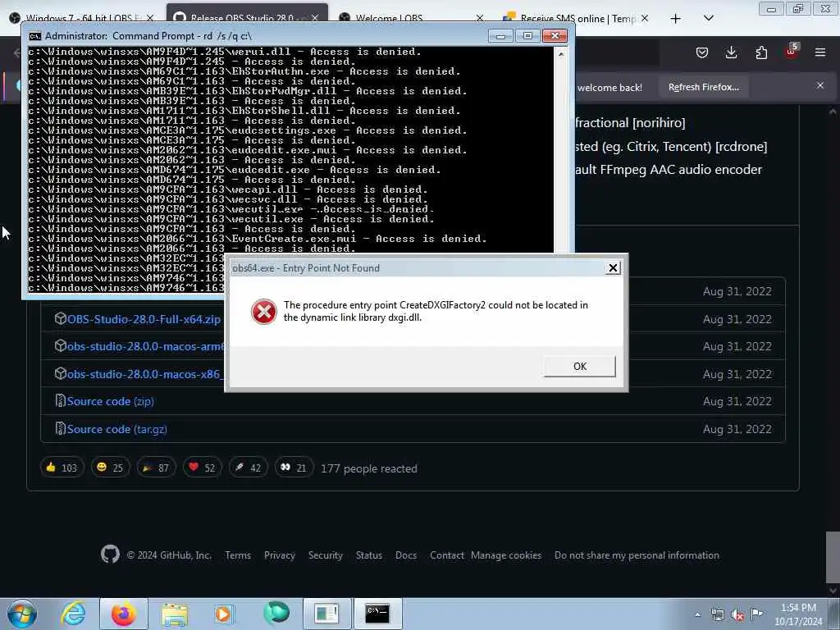Click the teal round taskbar application icon

[x=276, y=613]
